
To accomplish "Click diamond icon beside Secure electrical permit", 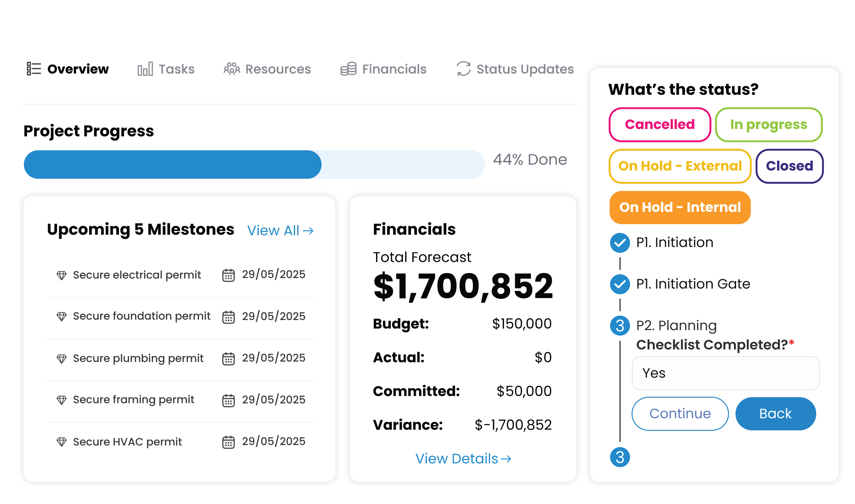I will 61,275.
